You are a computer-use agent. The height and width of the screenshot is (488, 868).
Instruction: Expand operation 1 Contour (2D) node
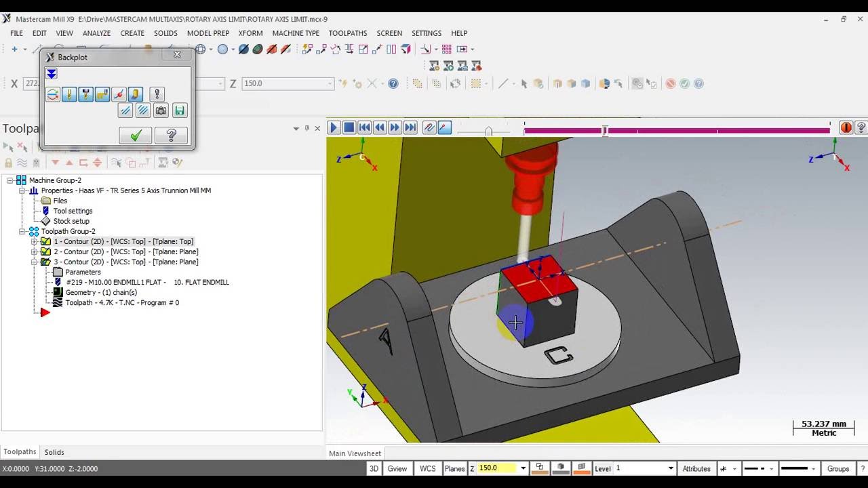(34, 241)
